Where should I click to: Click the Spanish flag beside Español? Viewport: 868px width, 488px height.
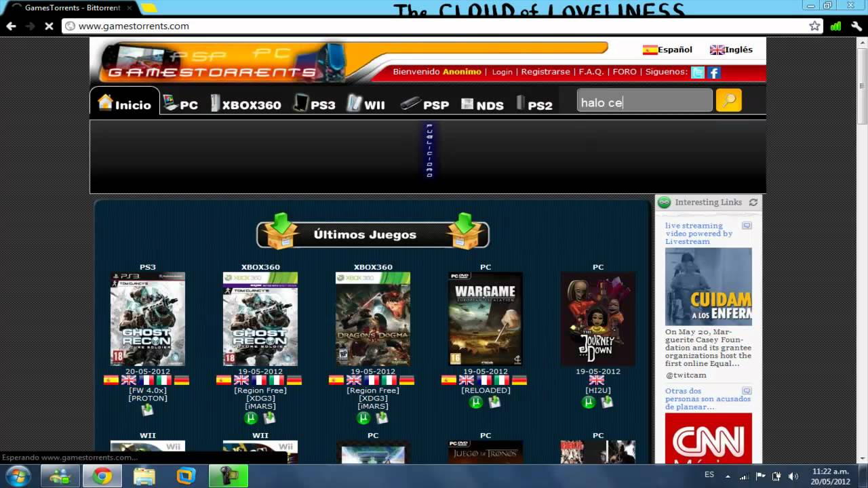tap(650, 49)
